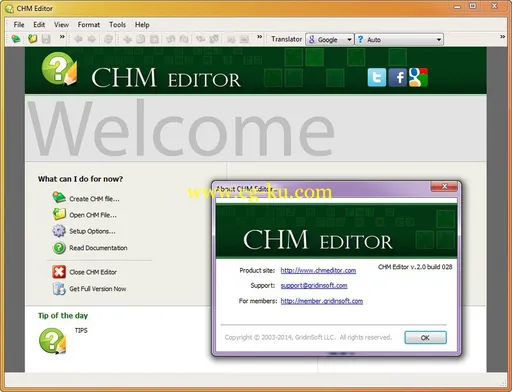Click the CHM Editor title bar app icon
512x392 pixels.
tap(9, 8)
